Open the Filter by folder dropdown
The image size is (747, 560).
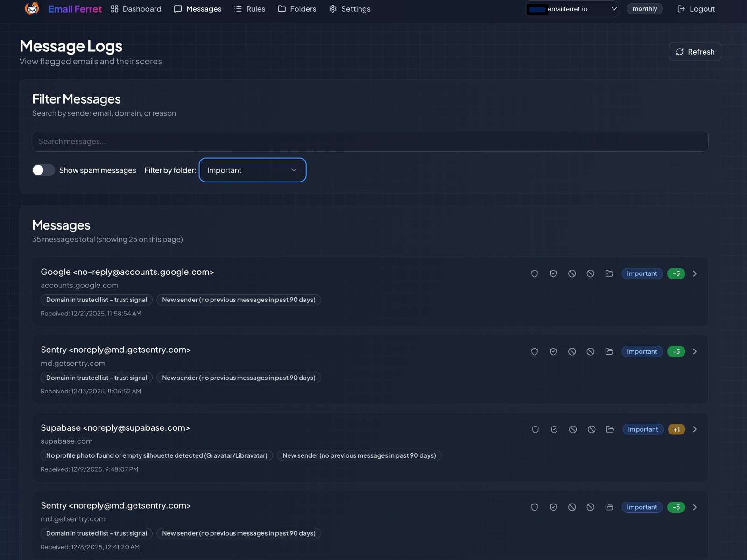tap(253, 170)
